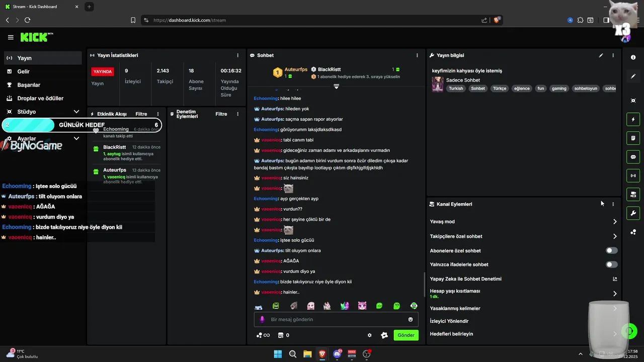
Task: Edit stream info with the pencil icon
Action: 601,55
